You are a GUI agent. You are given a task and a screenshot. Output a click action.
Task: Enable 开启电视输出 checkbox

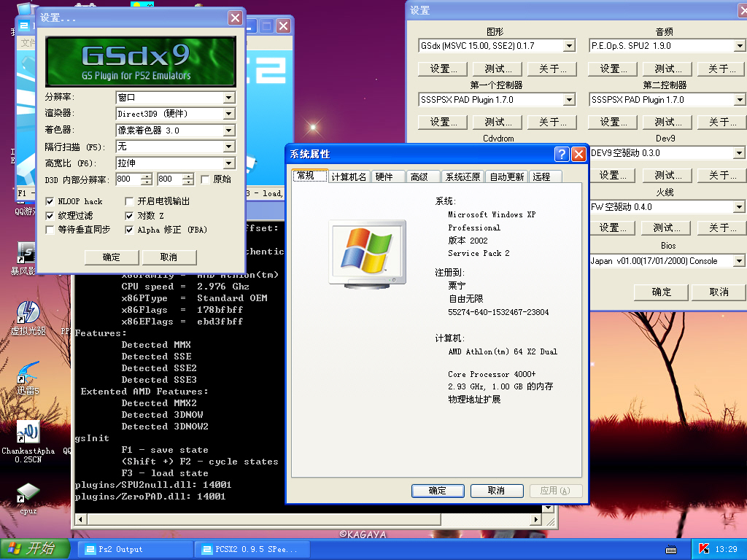(129, 201)
